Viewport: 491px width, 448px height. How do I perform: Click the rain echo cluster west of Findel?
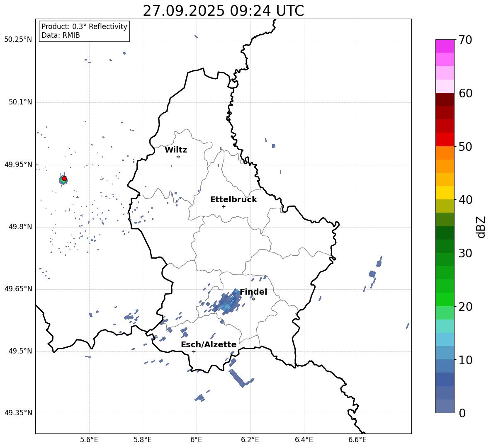(x=227, y=302)
